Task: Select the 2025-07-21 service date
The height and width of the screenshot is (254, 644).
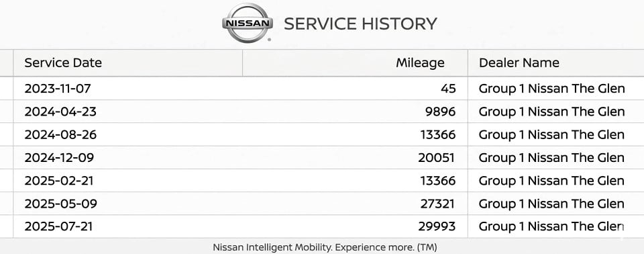Action: (58, 226)
